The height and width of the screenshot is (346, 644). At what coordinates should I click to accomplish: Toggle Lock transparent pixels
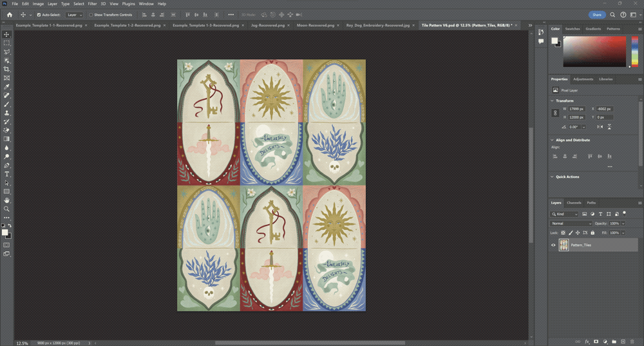point(563,233)
